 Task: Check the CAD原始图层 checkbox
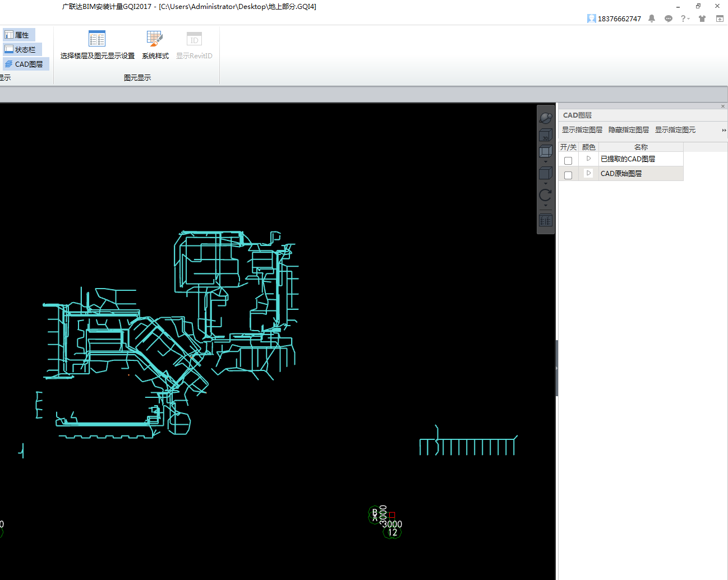568,175
